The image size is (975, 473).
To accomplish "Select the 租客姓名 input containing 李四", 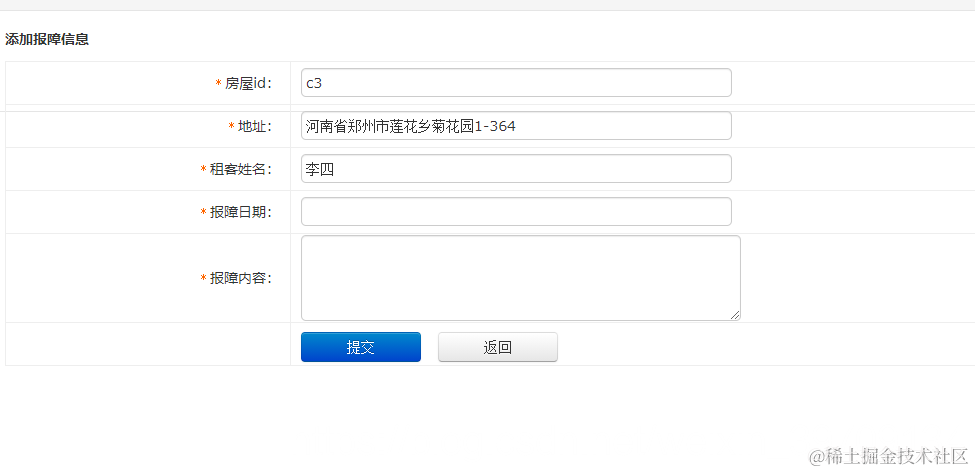I will (516, 168).
